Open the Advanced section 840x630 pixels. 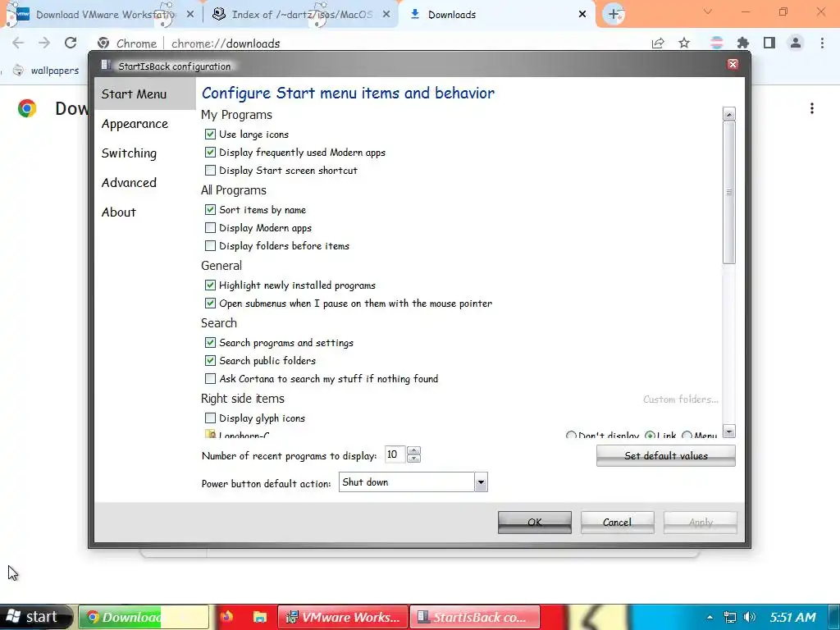pos(129,183)
